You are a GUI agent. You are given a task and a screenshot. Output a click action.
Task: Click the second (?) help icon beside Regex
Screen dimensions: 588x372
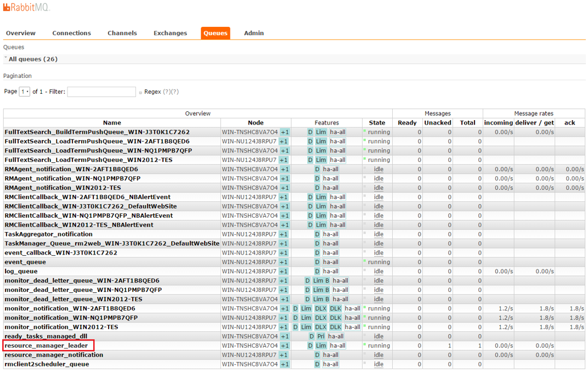tap(175, 92)
